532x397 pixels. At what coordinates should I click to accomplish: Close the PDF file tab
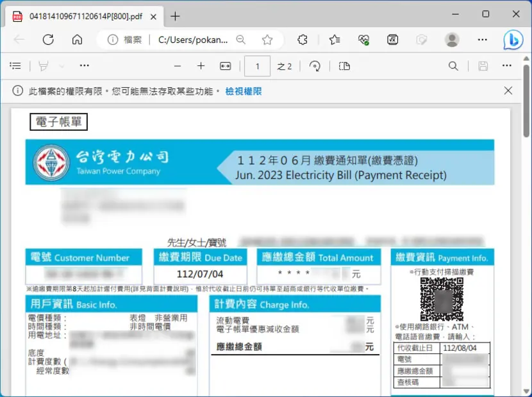pyautogui.click(x=153, y=17)
